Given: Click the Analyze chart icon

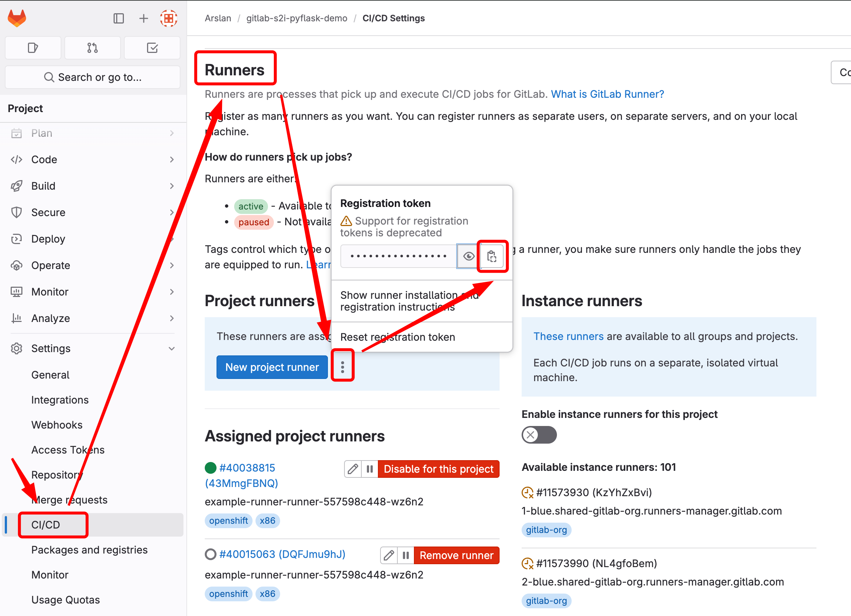Looking at the screenshot, I should (17, 318).
